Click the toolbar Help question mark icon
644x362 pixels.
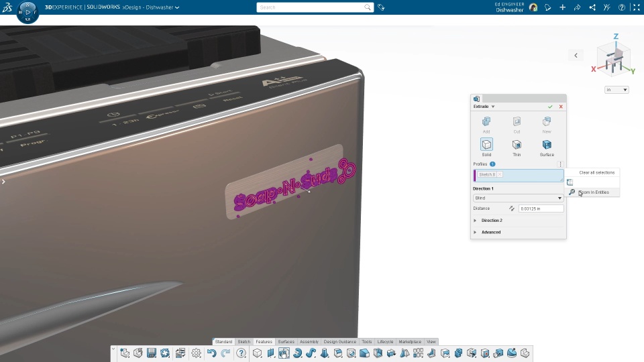coord(241,353)
